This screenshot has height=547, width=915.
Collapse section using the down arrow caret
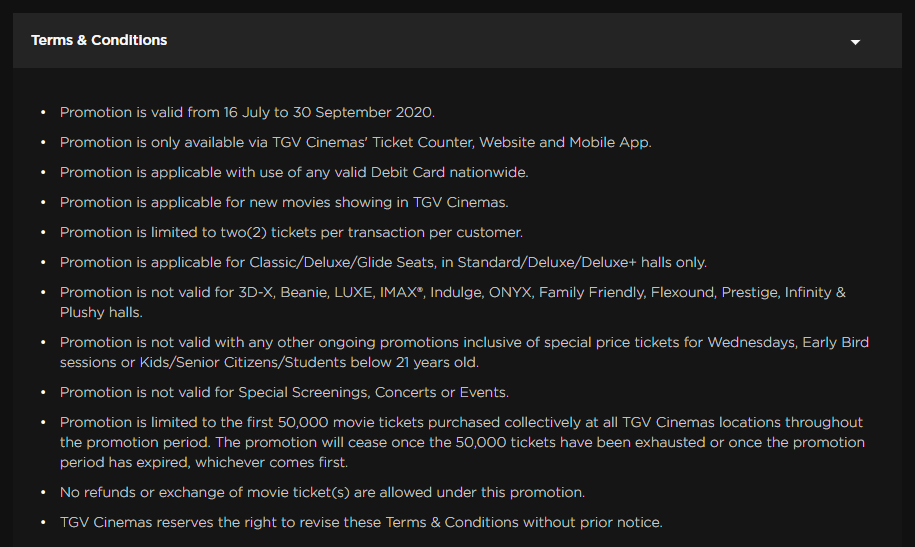855,42
